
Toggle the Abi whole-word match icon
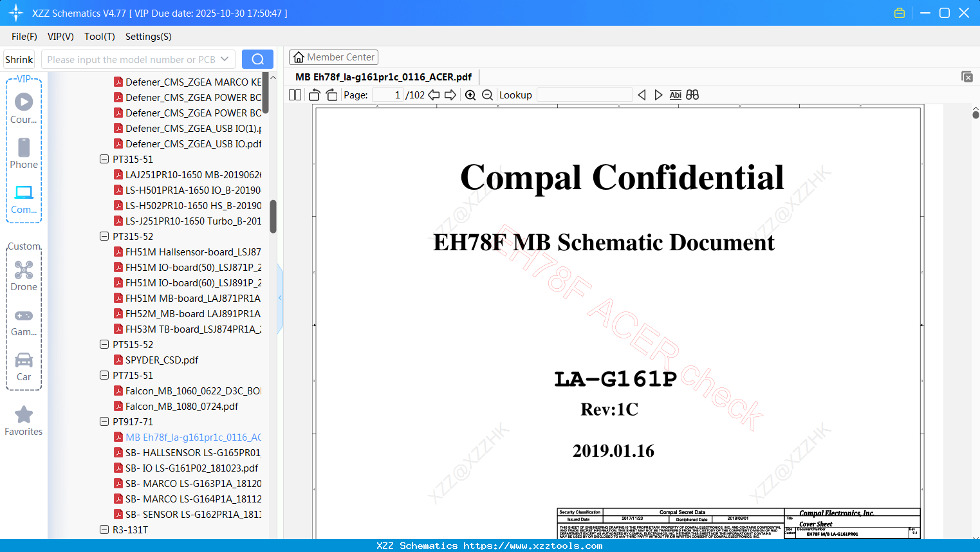pyautogui.click(x=675, y=95)
